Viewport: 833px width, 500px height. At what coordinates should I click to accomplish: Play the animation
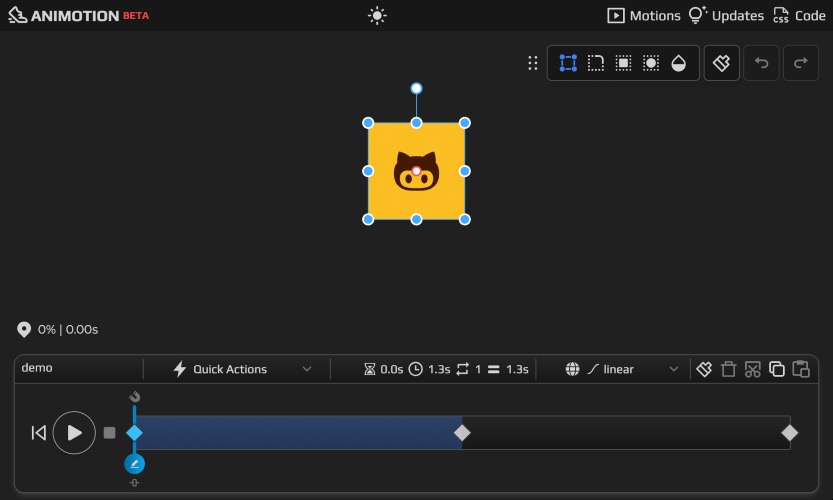[x=74, y=433]
